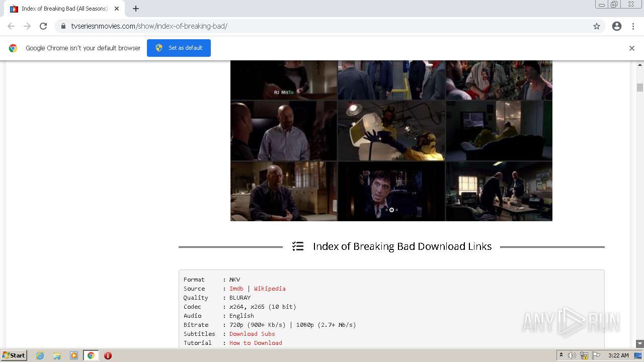Click the screenshot of man in blue shirt

tap(284, 131)
